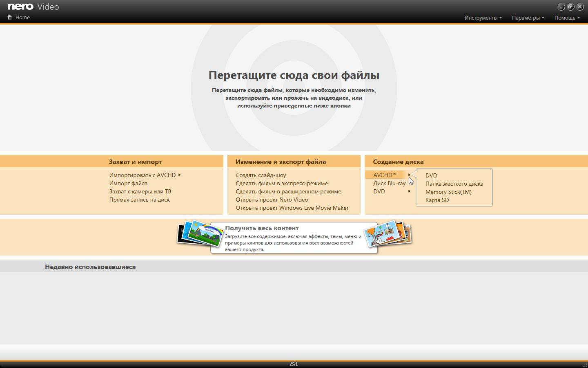
Task: Open Сделать фильм в экспресс-режиме
Action: [281, 183]
